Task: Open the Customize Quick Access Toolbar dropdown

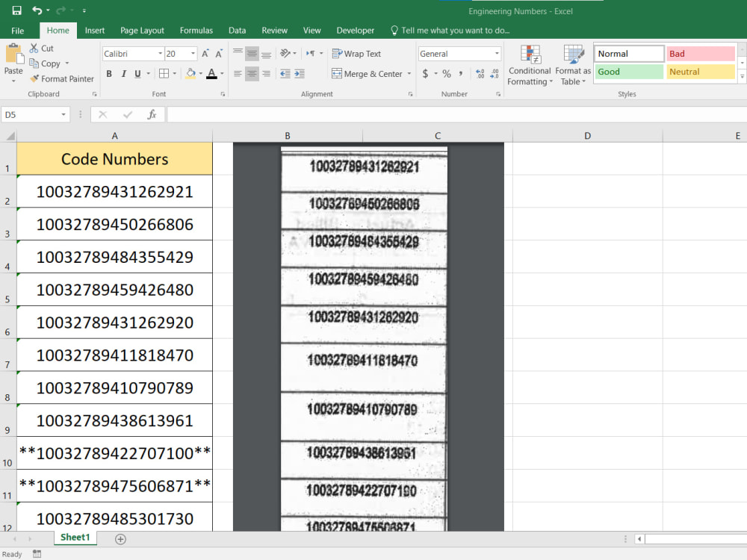Action: [84, 10]
